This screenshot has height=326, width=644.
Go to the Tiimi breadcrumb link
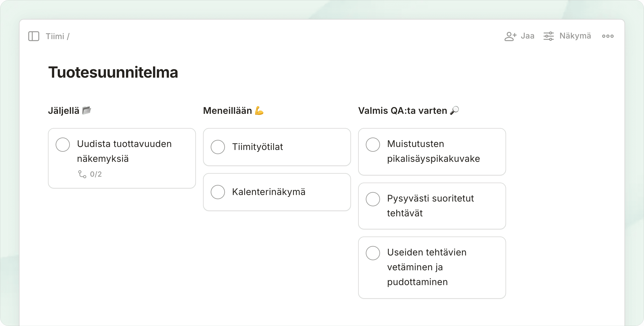[x=55, y=36]
